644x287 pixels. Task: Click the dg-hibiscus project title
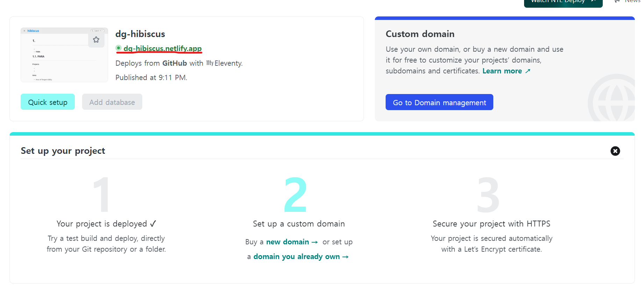click(140, 34)
